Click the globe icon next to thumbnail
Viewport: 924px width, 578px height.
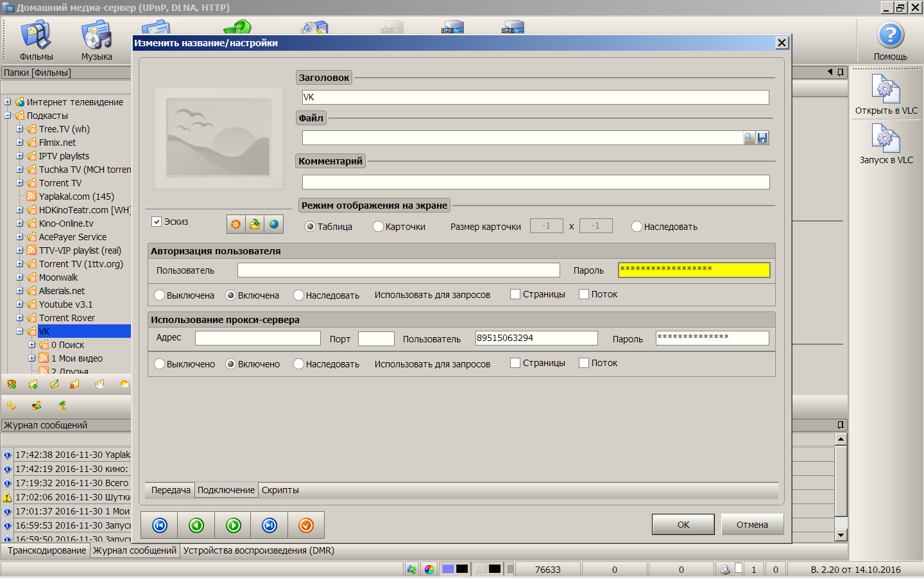274,224
